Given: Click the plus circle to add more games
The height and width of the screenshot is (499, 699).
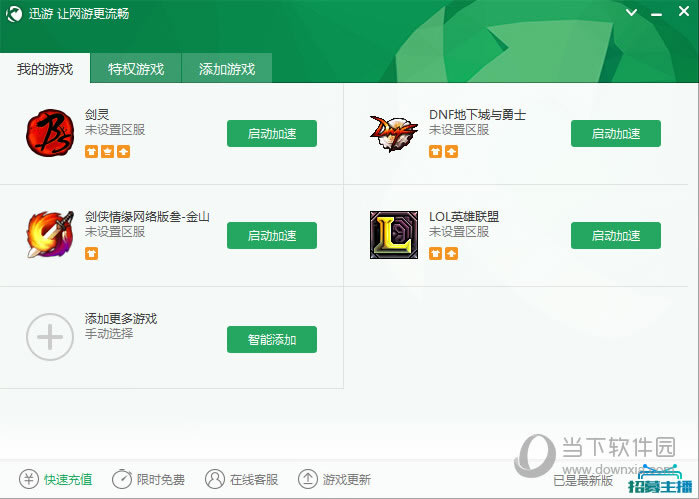Looking at the screenshot, I should [50, 337].
